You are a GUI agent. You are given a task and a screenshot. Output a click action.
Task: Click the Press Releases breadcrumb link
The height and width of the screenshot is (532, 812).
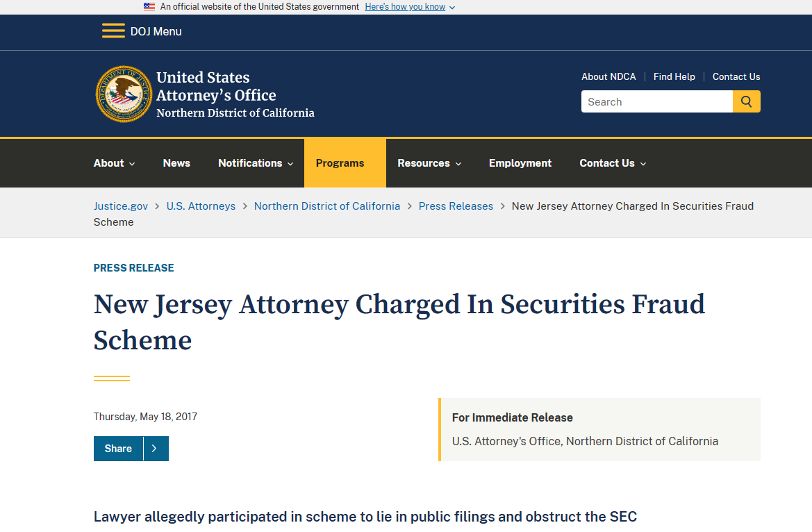coord(456,206)
